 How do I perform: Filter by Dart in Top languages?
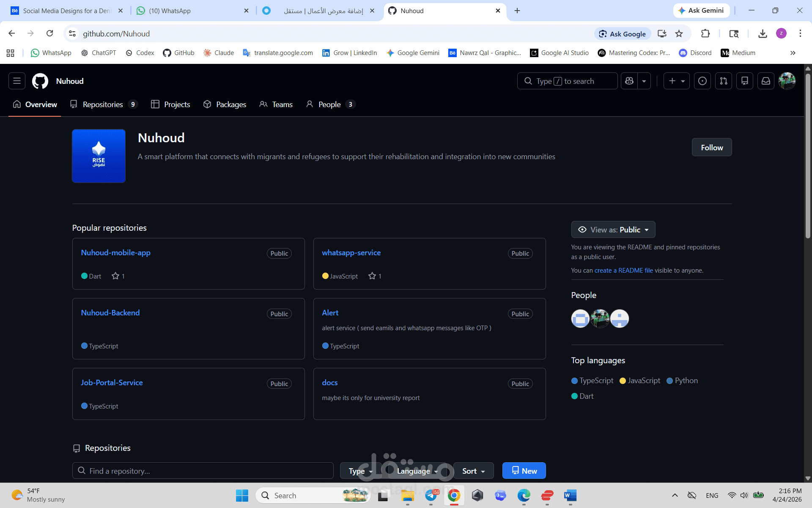[x=582, y=396]
